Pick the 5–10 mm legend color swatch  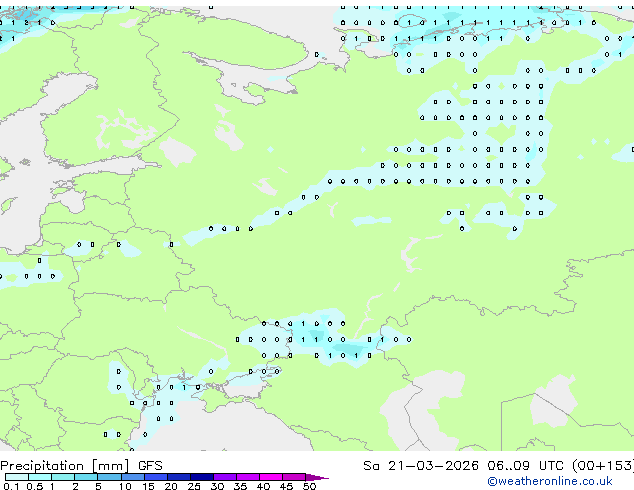point(109,477)
